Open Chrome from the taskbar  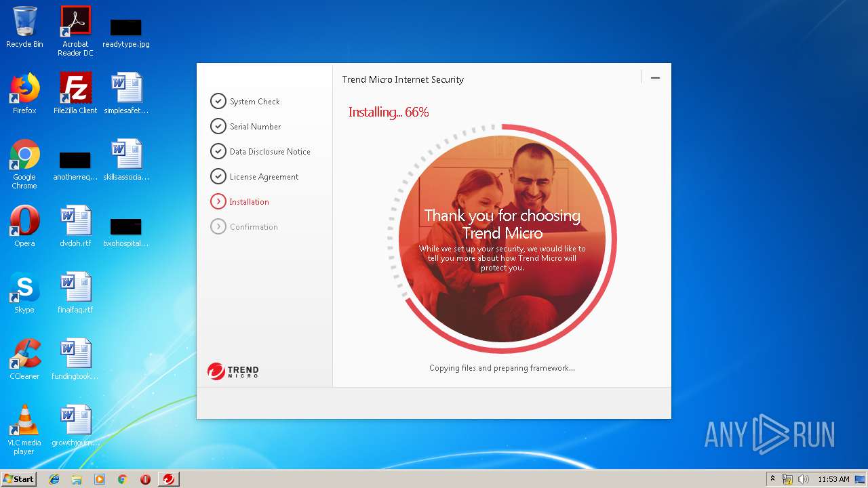tap(122, 479)
